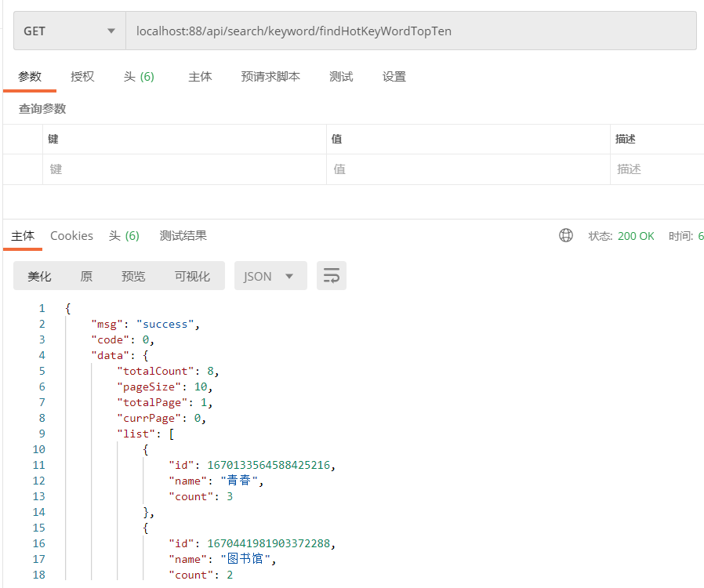Select the 原 raw view button
The width and height of the screenshot is (704, 588).
[86, 276]
